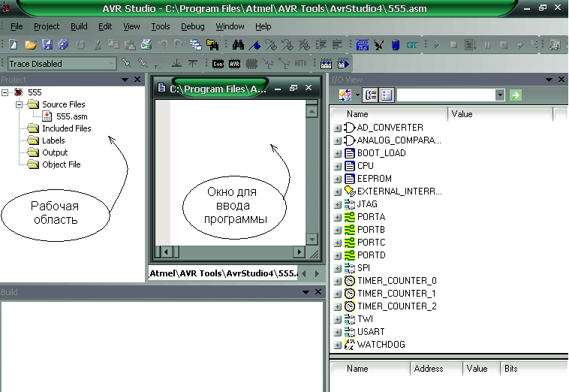This screenshot has width=569, height=392.
Task: Save all files using the stacked floppies icon
Action: pyautogui.click(x=63, y=44)
